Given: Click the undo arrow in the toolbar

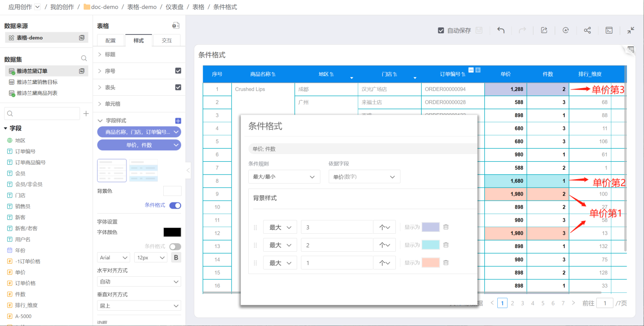Looking at the screenshot, I should pos(501,30).
